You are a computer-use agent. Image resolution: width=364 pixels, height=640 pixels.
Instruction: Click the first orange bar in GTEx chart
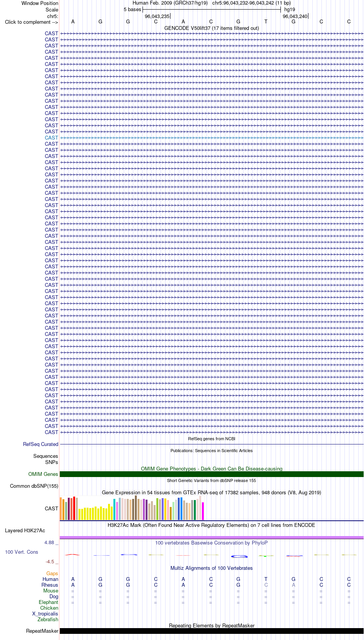coord(61,508)
